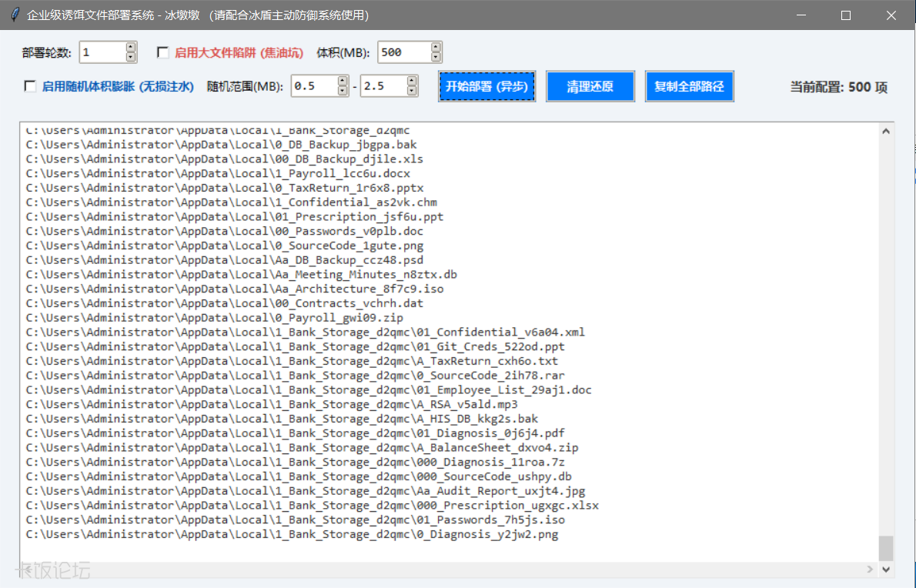Increase 部署轮数 with spinner up arrow

point(131,48)
